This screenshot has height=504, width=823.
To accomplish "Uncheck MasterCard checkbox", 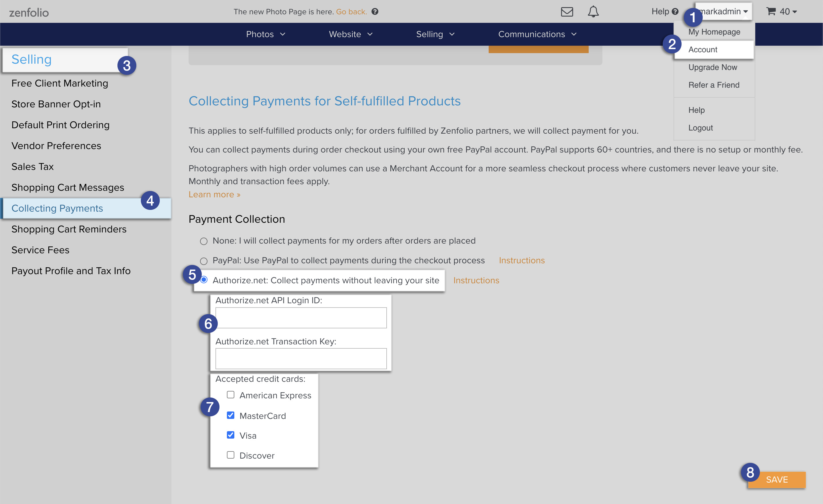I will click(x=230, y=415).
